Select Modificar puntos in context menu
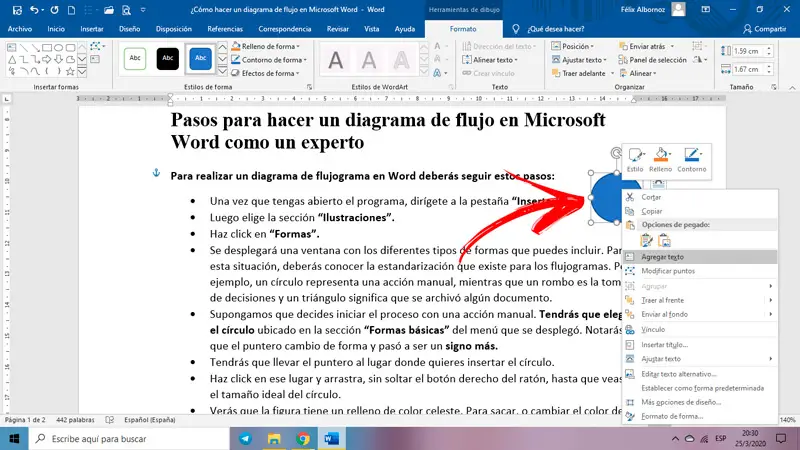Screen dimensions: 800x450 pyautogui.click(x=700, y=271)
